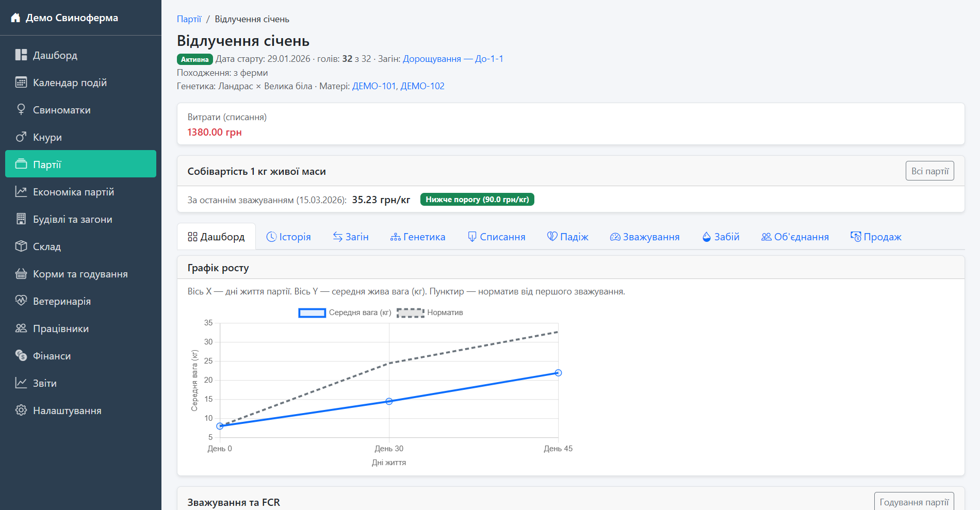The height and width of the screenshot is (510, 980).
Task: Click the Day 45 data point on chart
Action: [558, 373]
